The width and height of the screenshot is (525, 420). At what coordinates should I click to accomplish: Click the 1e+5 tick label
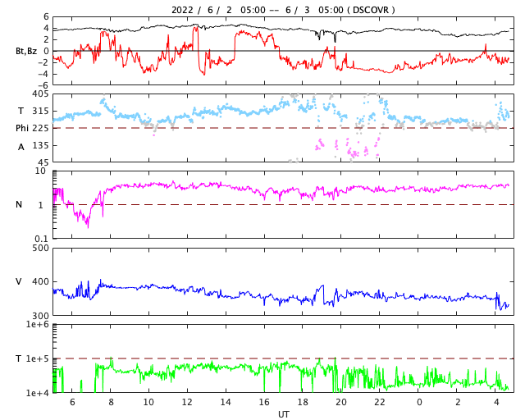[x=38, y=358]
